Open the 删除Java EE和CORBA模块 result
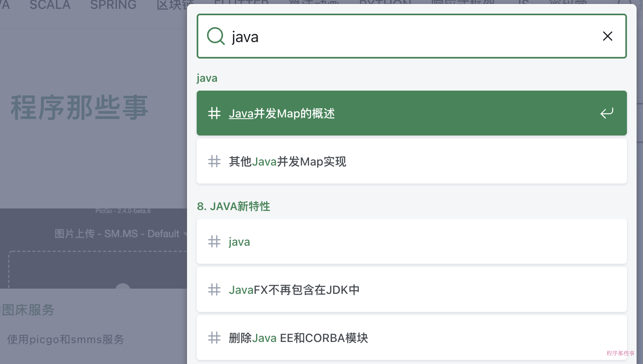This screenshot has height=364, width=643. (x=298, y=338)
